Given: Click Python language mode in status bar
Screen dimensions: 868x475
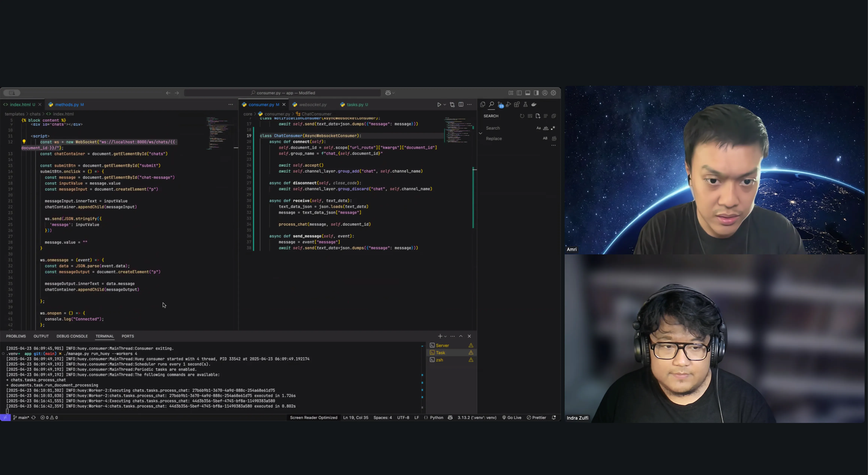Looking at the screenshot, I should coord(436,417).
